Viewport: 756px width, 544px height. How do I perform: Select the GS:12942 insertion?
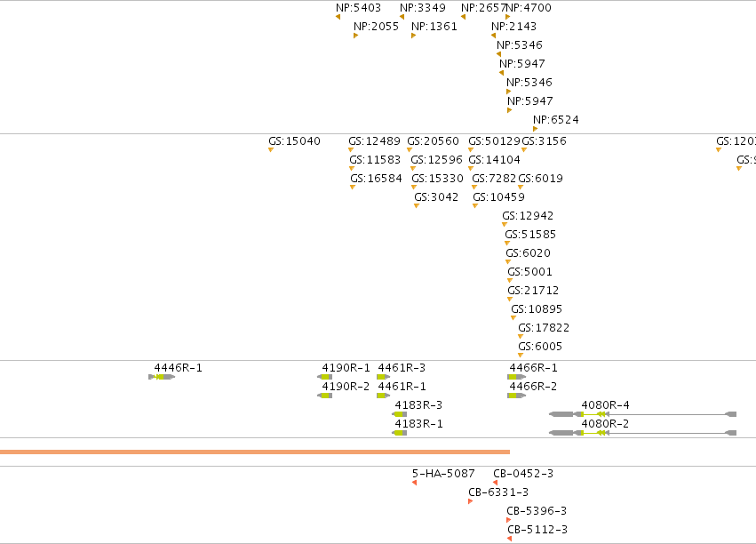pyautogui.click(x=505, y=225)
